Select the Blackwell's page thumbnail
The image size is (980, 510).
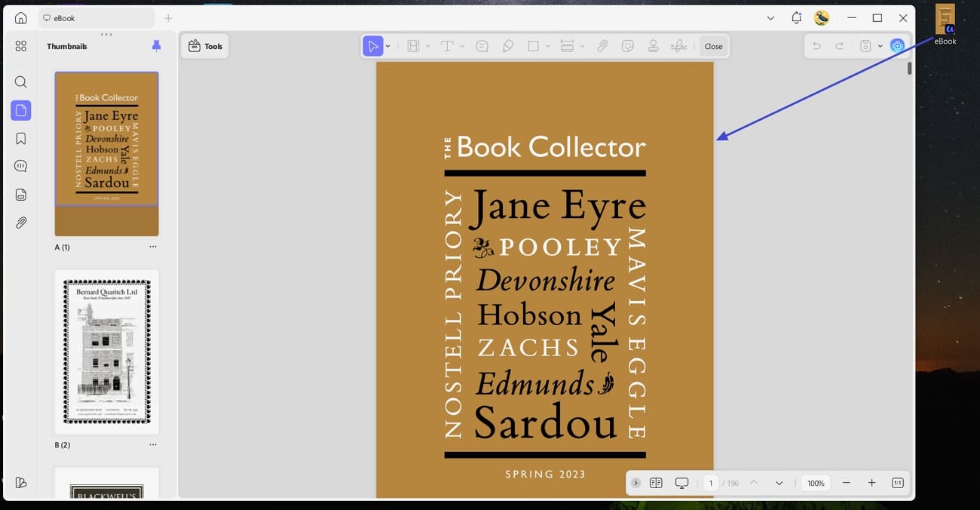pos(106,484)
